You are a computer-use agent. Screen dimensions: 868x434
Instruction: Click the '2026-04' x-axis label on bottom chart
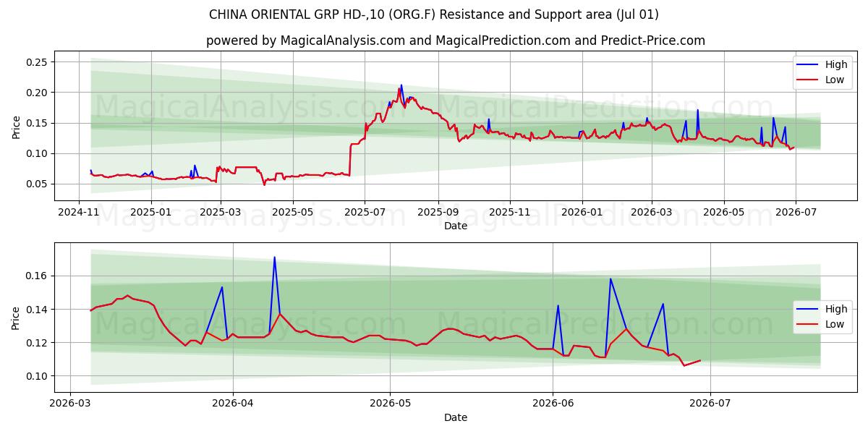pos(233,404)
